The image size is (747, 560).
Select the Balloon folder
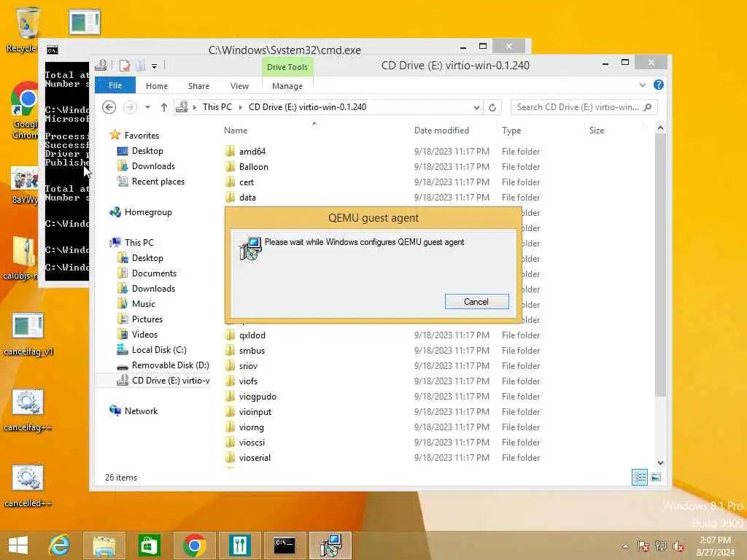pos(253,167)
